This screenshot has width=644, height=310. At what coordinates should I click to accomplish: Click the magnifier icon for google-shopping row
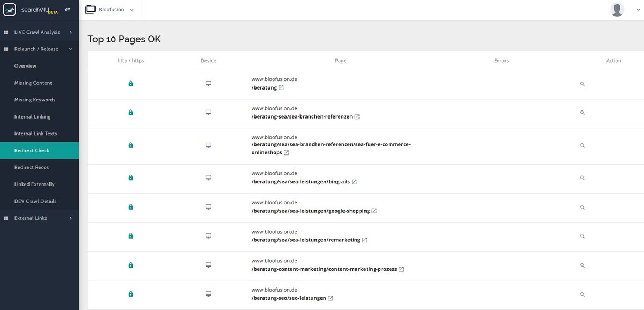tap(582, 207)
